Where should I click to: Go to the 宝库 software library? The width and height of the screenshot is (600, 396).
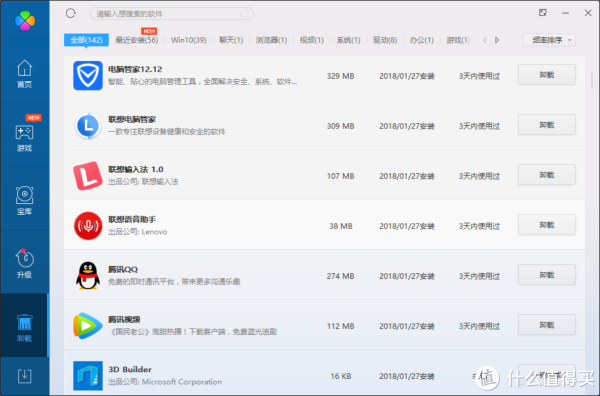24,200
